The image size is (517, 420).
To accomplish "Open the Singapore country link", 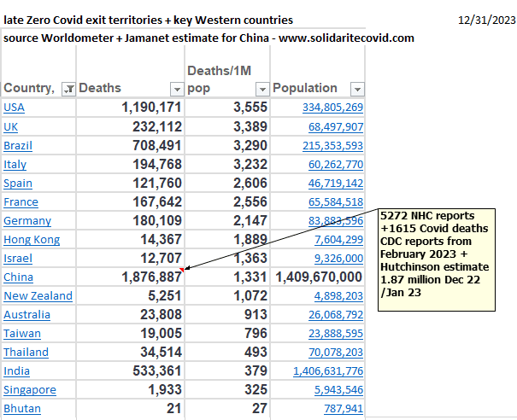I will point(30,389).
